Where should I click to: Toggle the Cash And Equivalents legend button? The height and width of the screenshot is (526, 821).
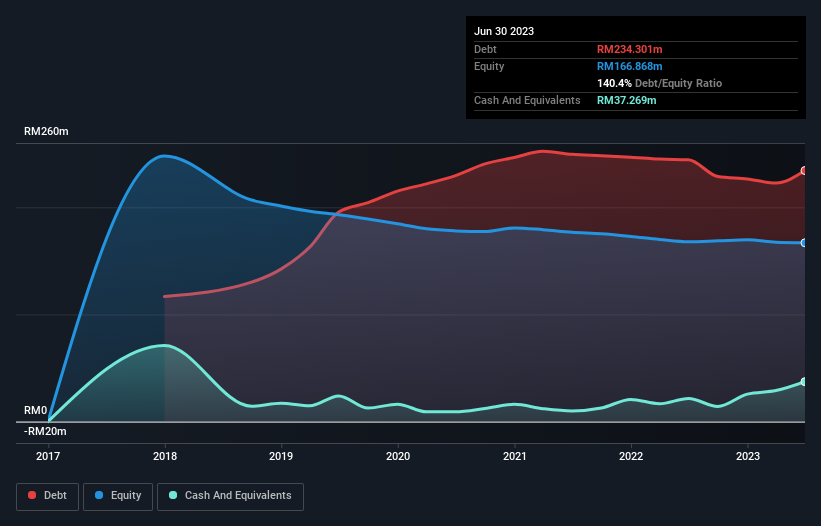click(x=230, y=496)
